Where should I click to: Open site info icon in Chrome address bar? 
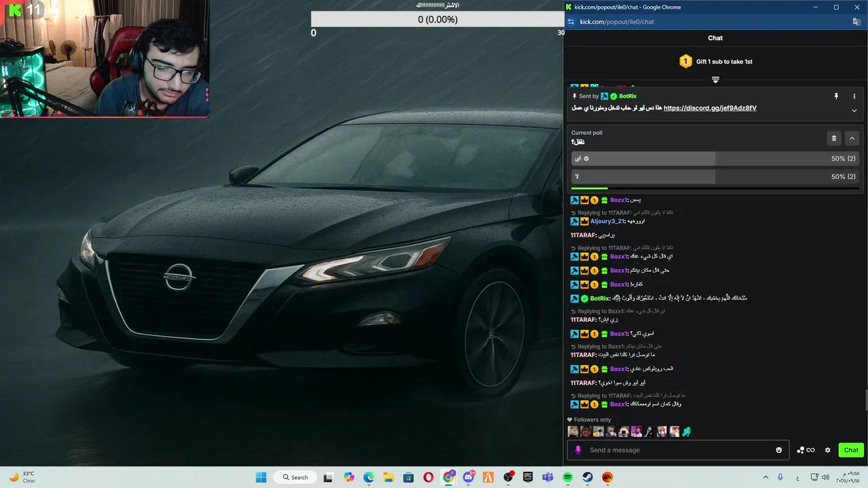pos(571,22)
